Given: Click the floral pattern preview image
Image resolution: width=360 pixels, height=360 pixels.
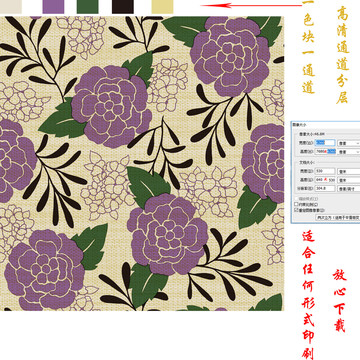Looking at the screenshot, I should click(x=142, y=163).
